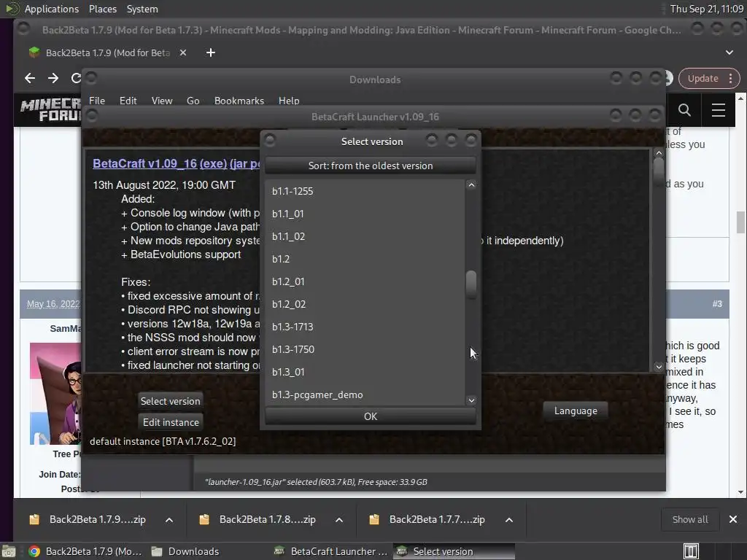Image resolution: width=747 pixels, height=560 pixels.
Task: Open Minecraft Forum hamburger menu
Action: [x=719, y=110]
